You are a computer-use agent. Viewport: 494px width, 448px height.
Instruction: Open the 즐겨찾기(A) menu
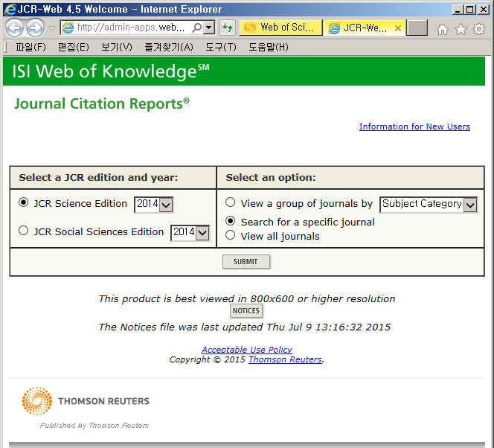169,48
